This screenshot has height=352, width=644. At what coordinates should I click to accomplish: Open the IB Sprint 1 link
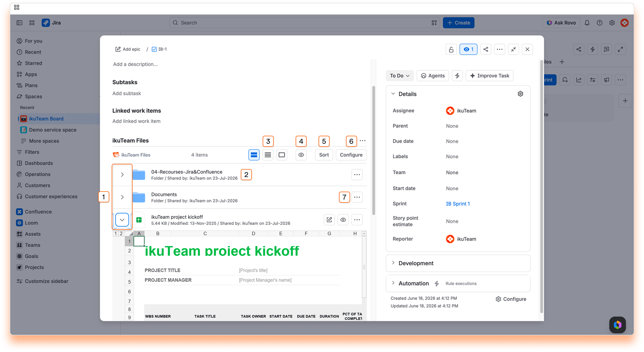[x=458, y=204]
